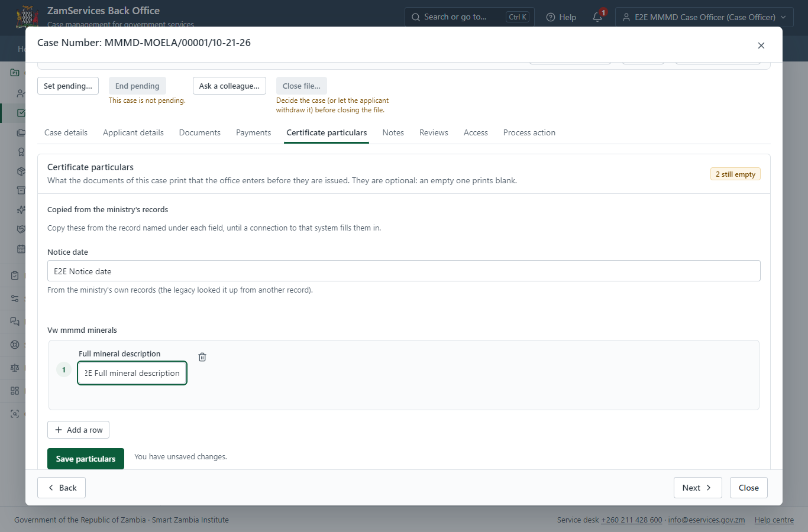Click Add a row button
The image size is (808, 532).
(x=79, y=430)
